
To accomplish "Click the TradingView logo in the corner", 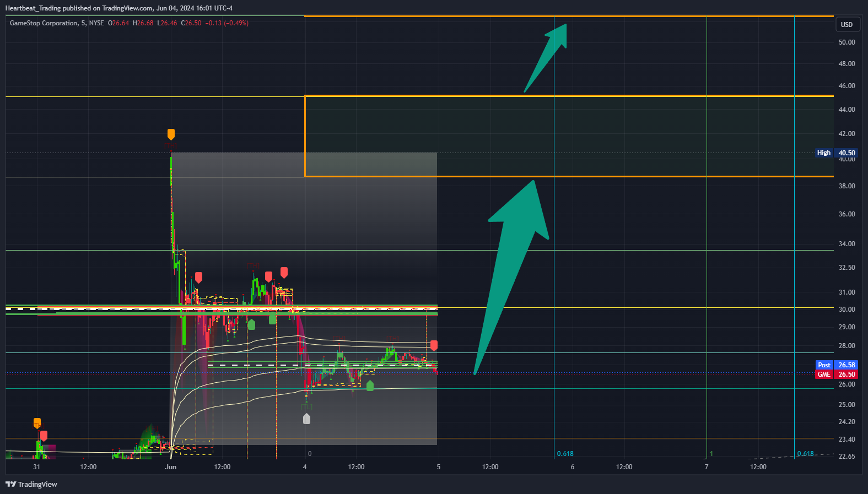I will click(31, 484).
